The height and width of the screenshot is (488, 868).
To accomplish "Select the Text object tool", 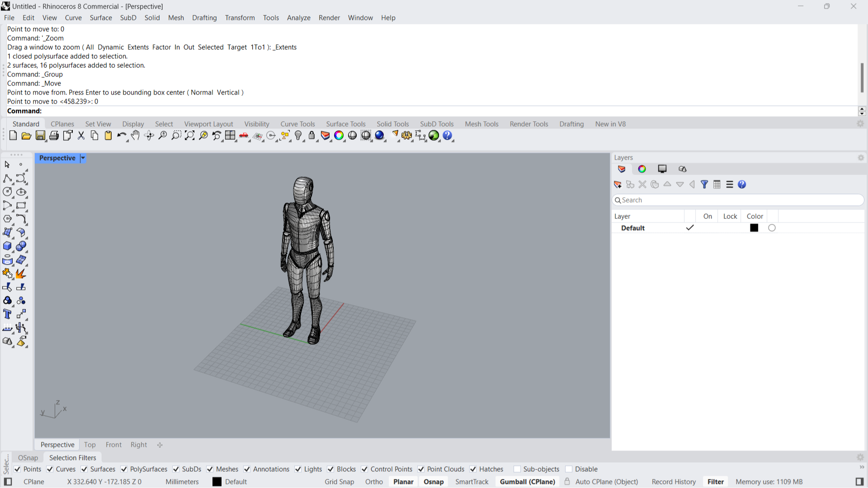I will 7,314.
